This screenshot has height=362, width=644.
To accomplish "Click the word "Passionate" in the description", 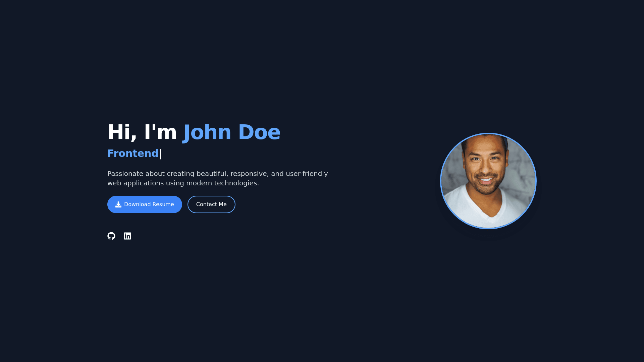I will click(125, 174).
